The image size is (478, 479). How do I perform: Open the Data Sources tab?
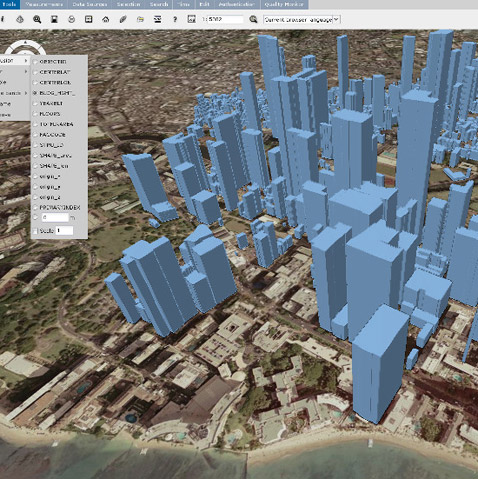pos(90,4)
